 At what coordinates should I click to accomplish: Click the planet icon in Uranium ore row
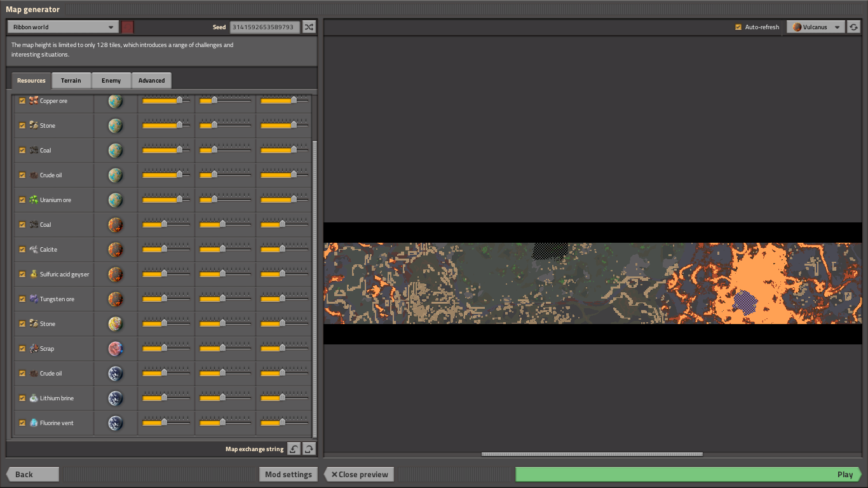pos(115,200)
